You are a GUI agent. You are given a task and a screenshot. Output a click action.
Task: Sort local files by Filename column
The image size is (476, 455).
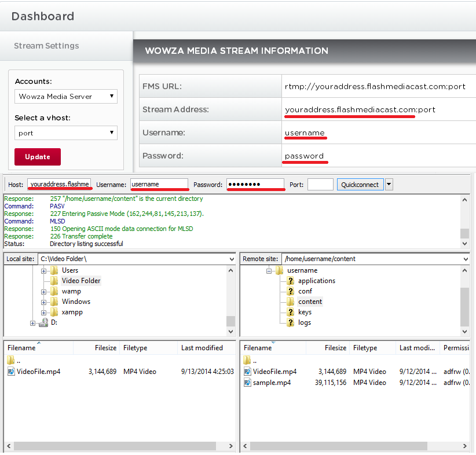38,348
